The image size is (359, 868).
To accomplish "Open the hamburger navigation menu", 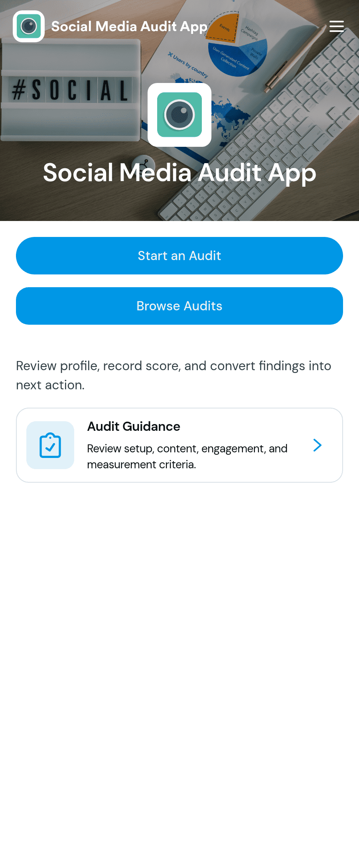I will [x=337, y=26].
